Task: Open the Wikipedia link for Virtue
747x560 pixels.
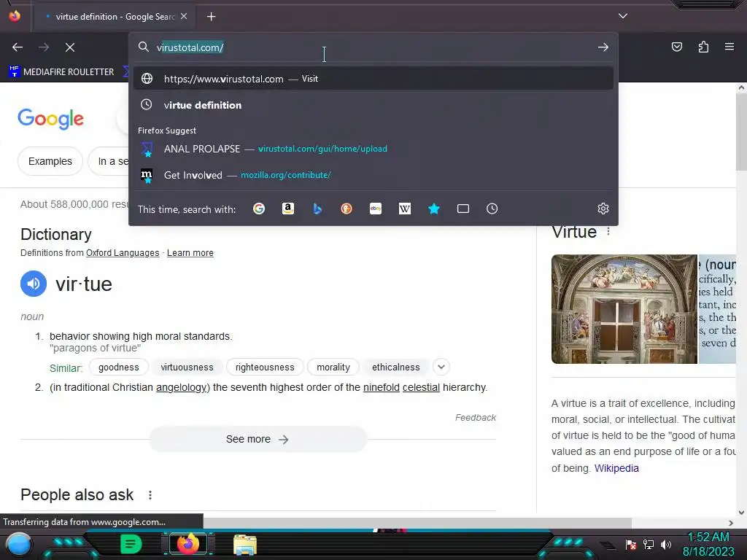Action: (x=616, y=468)
